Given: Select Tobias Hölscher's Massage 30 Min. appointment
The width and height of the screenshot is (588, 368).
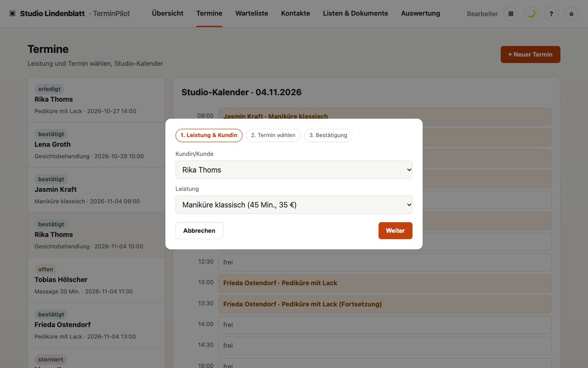Looking at the screenshot, I should [96, 280].
